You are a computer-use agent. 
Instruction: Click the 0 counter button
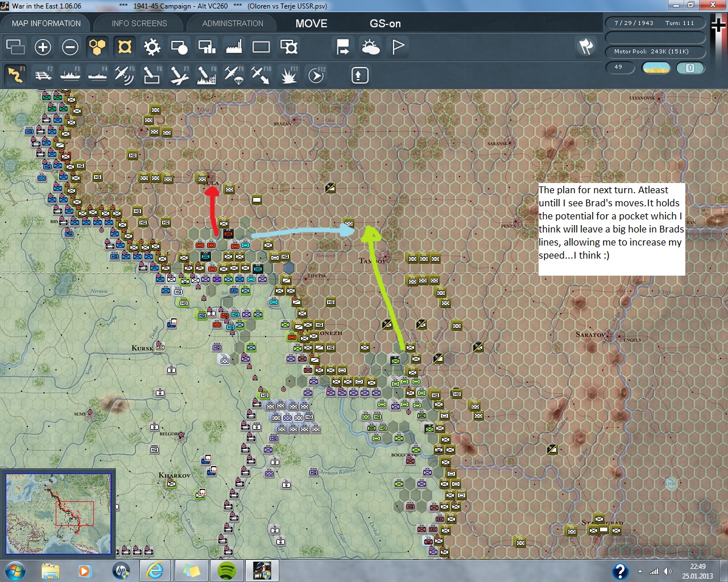pos(690,68)
